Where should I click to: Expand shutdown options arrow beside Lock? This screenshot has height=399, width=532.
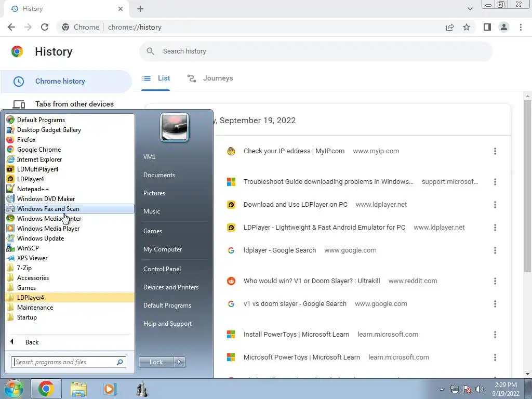179,362
